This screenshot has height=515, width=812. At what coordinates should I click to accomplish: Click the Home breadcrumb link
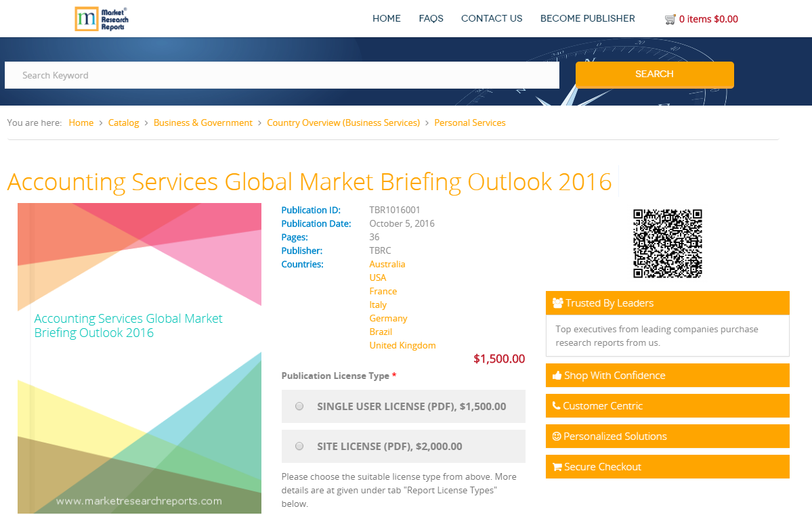click(81, 122)
